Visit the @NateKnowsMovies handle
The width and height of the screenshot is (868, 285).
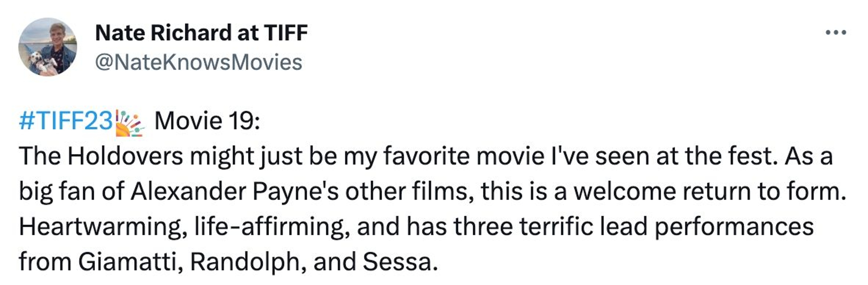coord(198,62)
